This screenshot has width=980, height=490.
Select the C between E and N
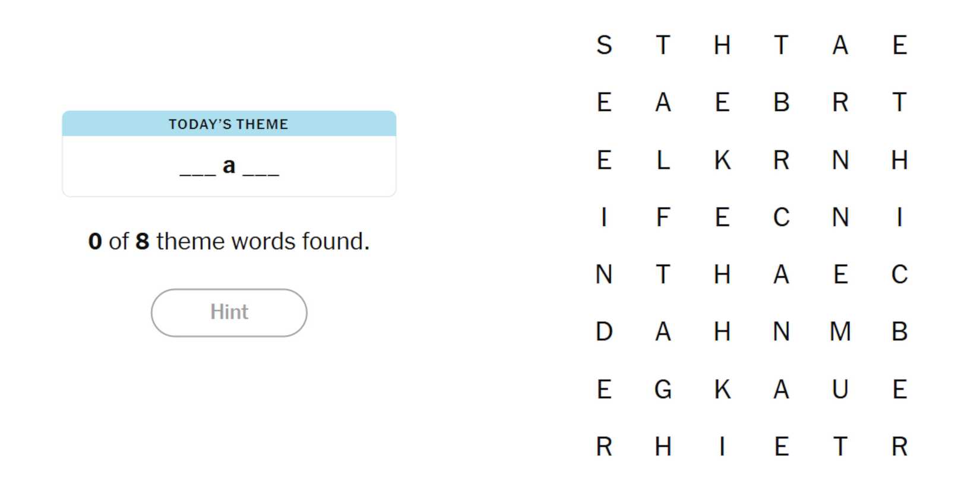click(x=781, y=217)
